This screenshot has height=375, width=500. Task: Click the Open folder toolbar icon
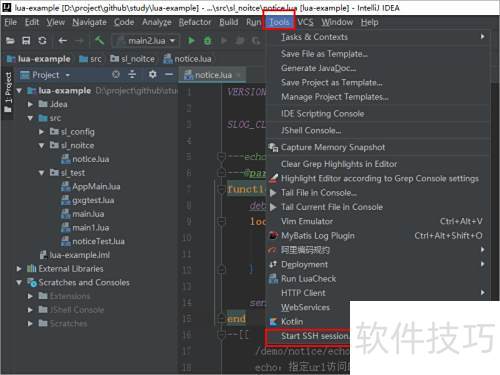click(10, 41)
